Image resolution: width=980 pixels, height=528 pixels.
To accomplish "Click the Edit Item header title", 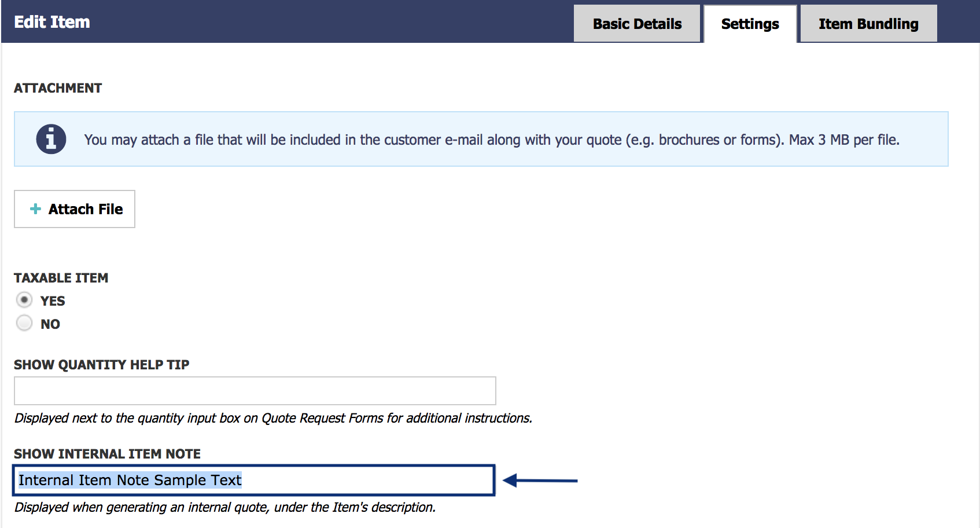I will pos(52,22).
